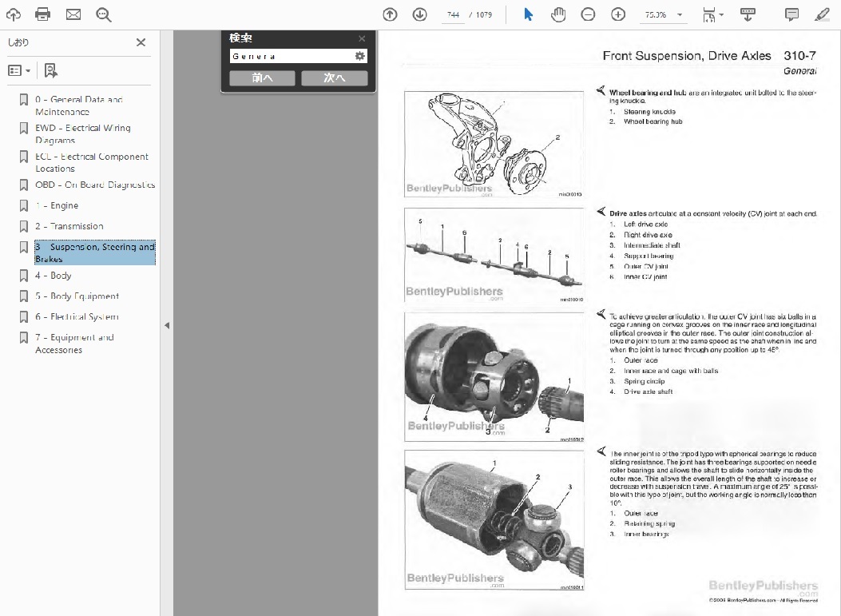Zoom in with the plus circle icon

(617, 14)
